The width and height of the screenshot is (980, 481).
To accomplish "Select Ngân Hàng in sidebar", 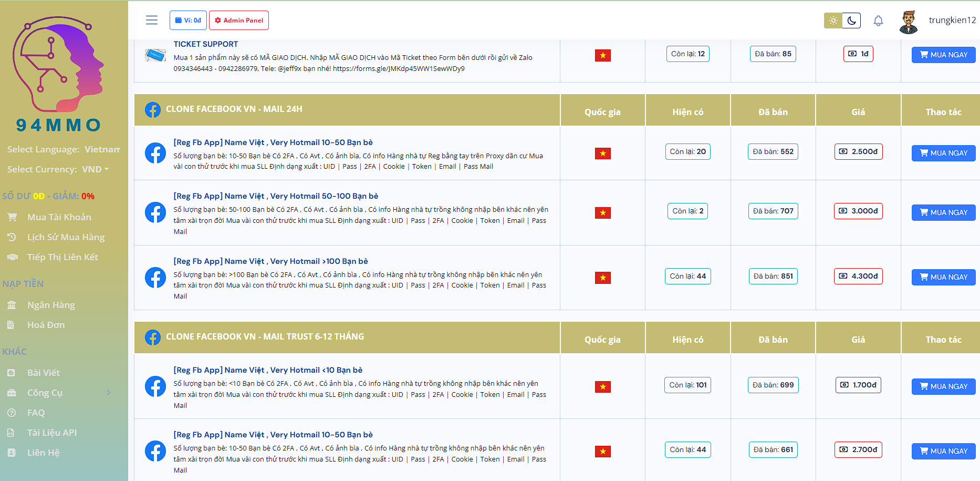I will click(x=51, y=305).
